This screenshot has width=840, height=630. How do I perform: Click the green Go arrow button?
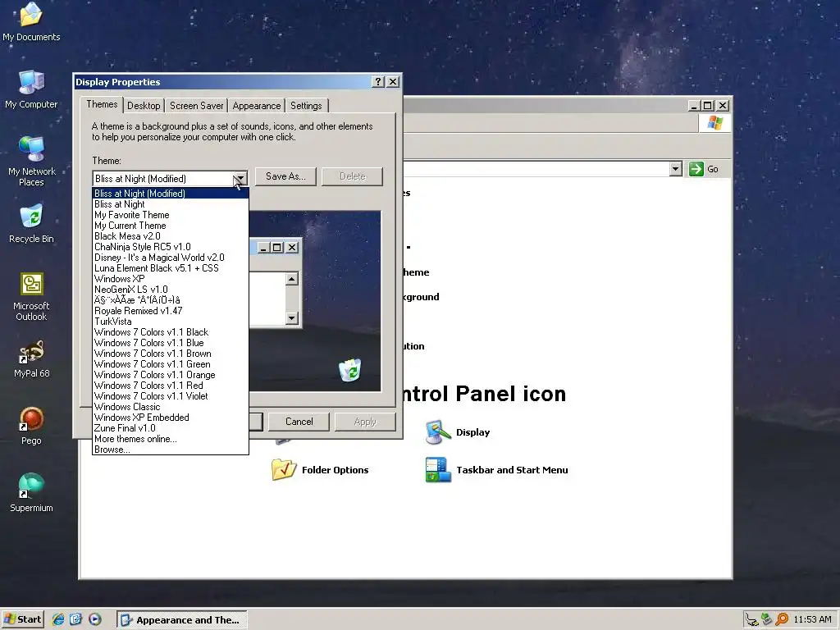tap(696, 169)
